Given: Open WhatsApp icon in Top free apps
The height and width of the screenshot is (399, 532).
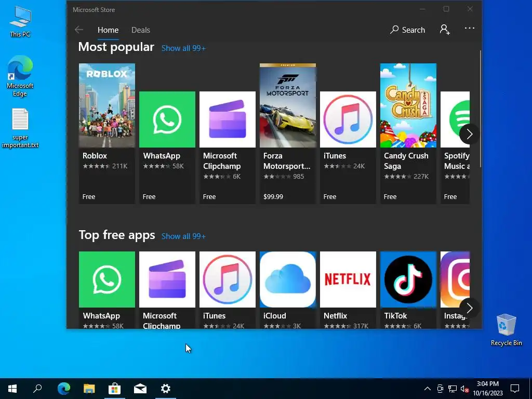Looking at the screenshot, I should point(107,279).
